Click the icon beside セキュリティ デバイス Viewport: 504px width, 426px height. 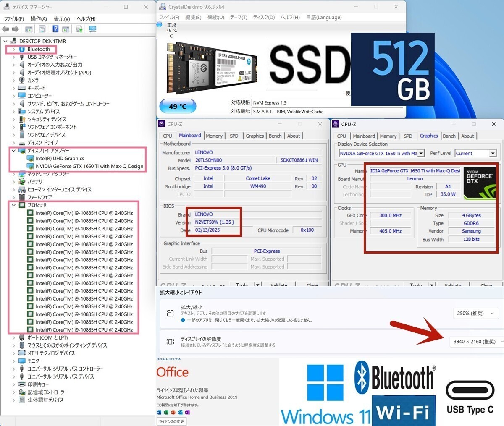[x=22, y=119]
